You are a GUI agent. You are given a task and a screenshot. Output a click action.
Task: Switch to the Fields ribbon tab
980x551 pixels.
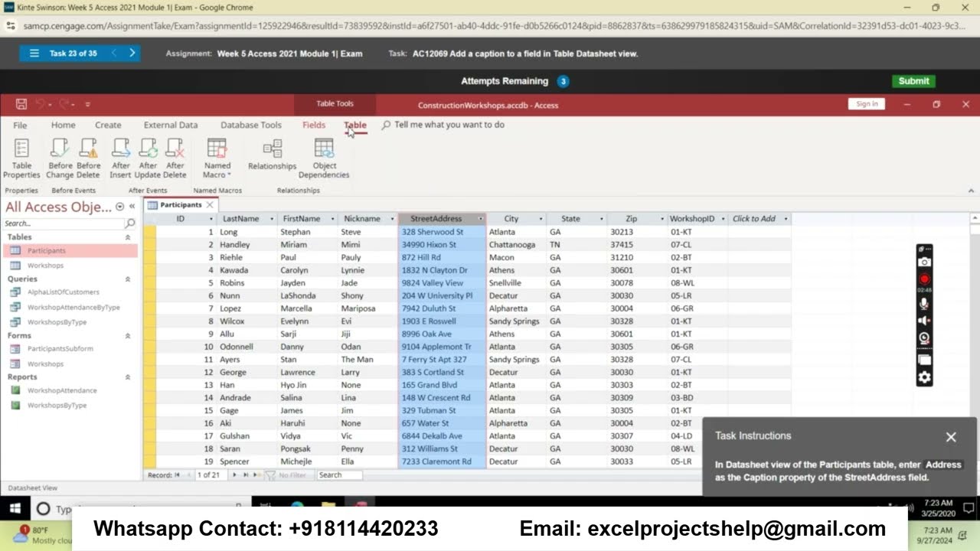coord(314,125)
